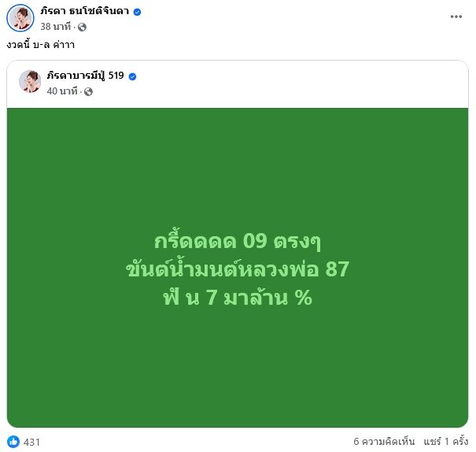Click the globe privacy icon beside 40 นาที

[x=88, y=91]
